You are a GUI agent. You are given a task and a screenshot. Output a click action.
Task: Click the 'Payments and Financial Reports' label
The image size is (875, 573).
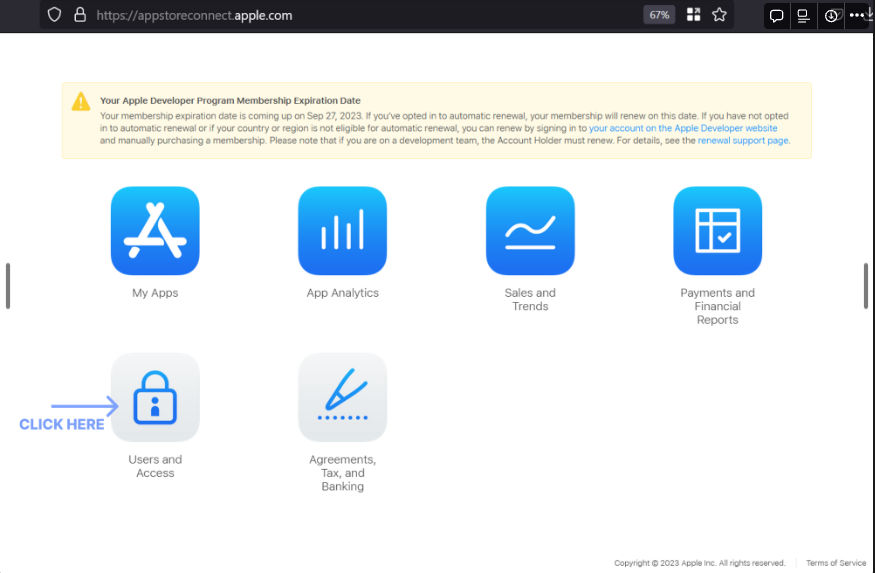[x=718, y=306]
